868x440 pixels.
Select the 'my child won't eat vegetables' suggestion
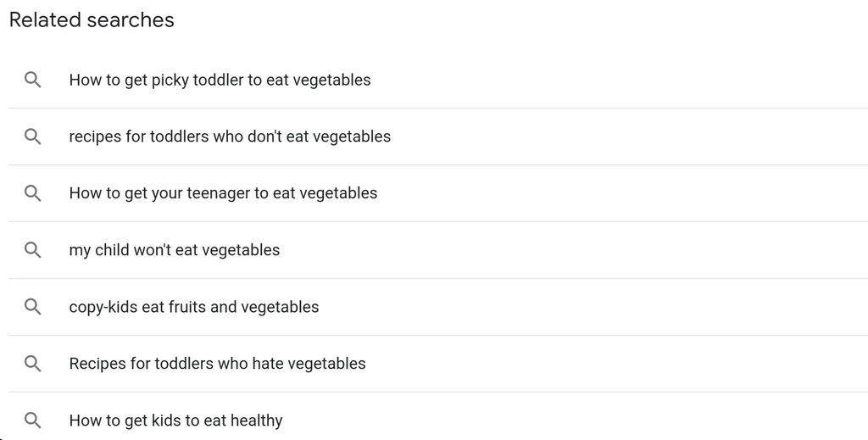click(174, 250)
